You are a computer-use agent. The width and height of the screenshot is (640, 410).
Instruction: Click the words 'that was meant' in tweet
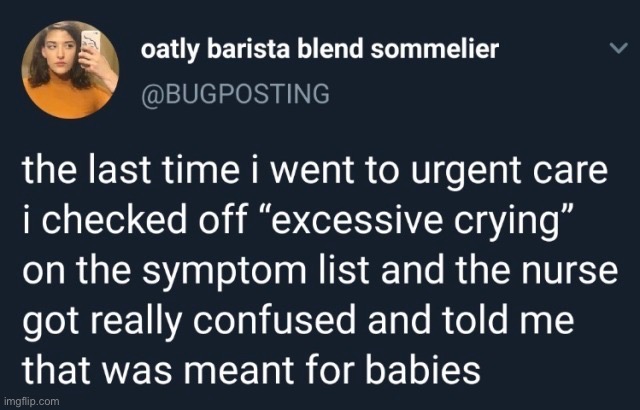(x=157, y=371)
